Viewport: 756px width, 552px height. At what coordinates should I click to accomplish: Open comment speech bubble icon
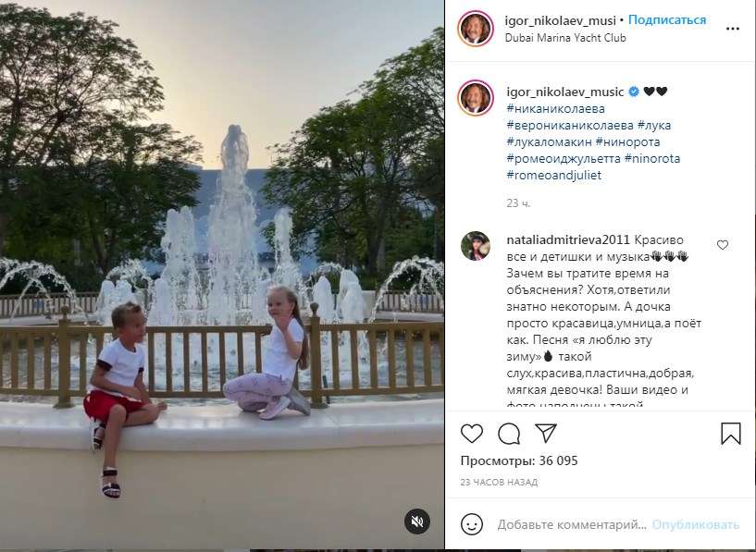tap(509, 434)
